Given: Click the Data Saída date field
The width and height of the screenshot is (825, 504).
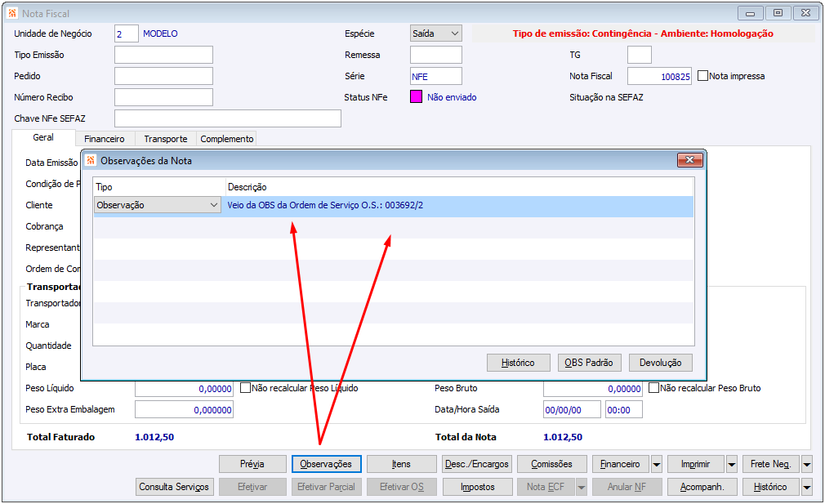Looking at the screenshot, I should pyautogui.click(x=572, y=409).
